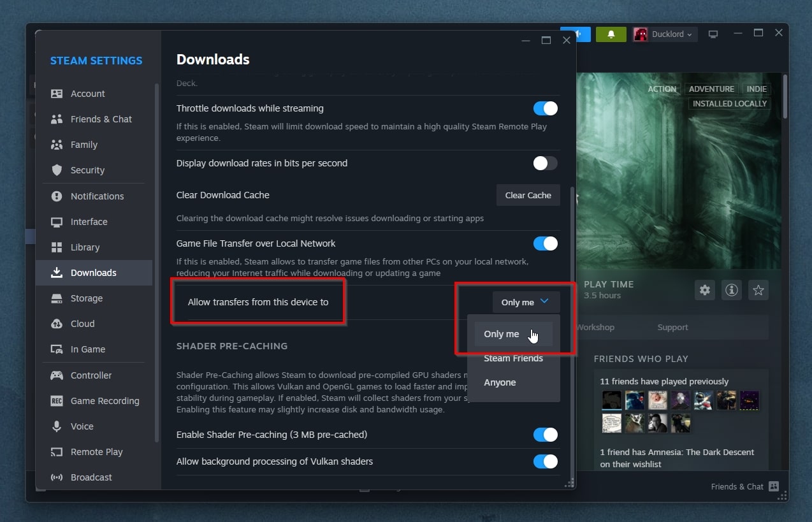Click the Cloud icon in sidebar
The width and height of the screenshot is (812, 522).
point(57,324)
